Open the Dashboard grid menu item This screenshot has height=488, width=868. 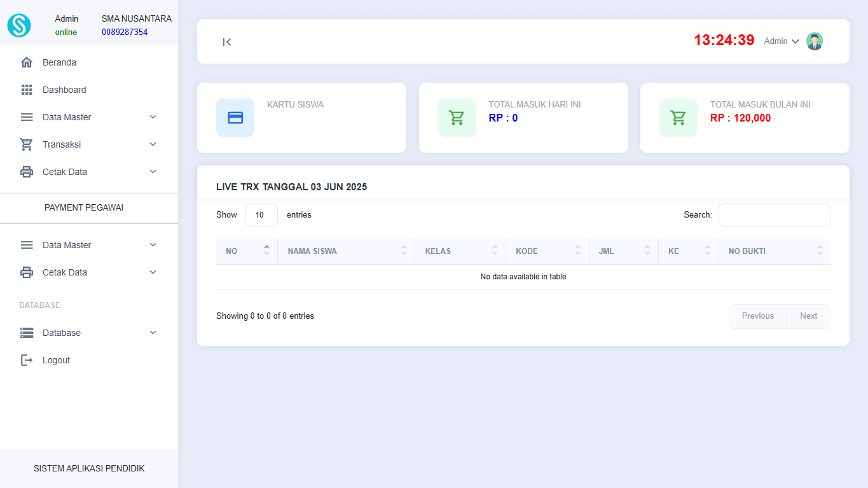pyautogui.click(x=64, y=90)
